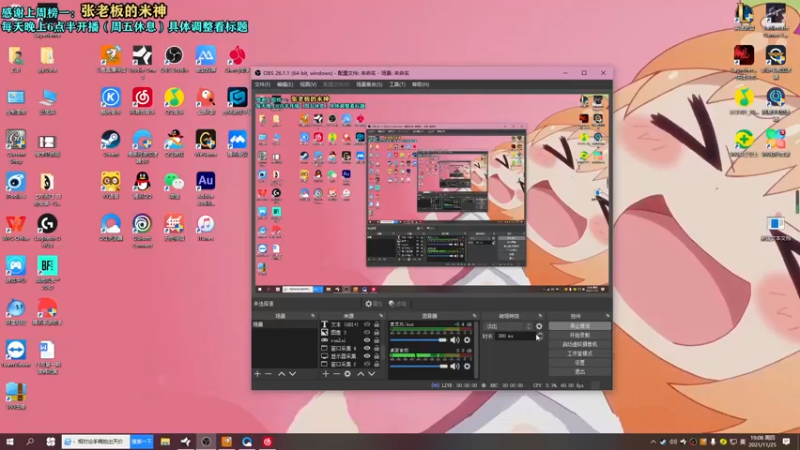Viewport: 800px width, 450px height.
Task: Toggle visibility of 窗口采集 4 source
Action: click(367, 348)
